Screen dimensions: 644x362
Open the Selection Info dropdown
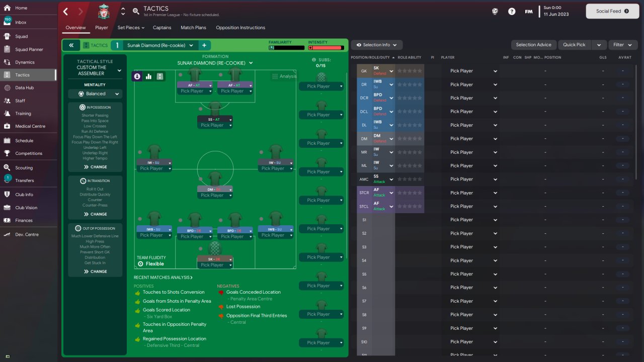(376, 45)
